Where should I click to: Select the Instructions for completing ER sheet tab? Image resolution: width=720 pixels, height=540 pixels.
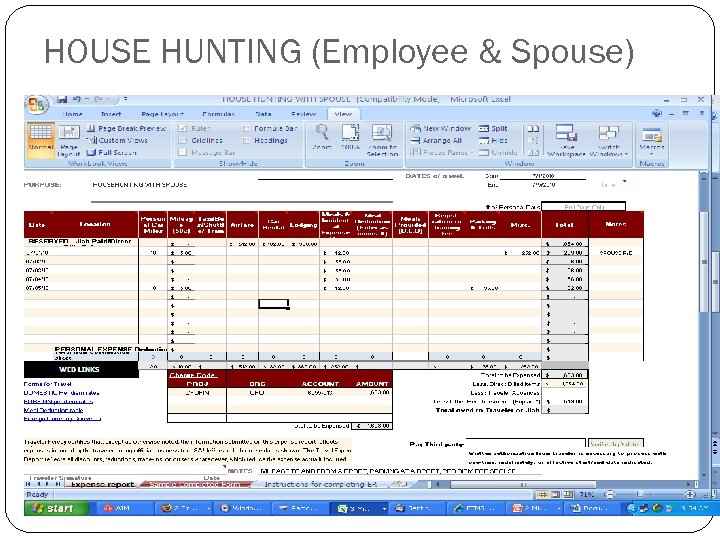click(321, 484)
